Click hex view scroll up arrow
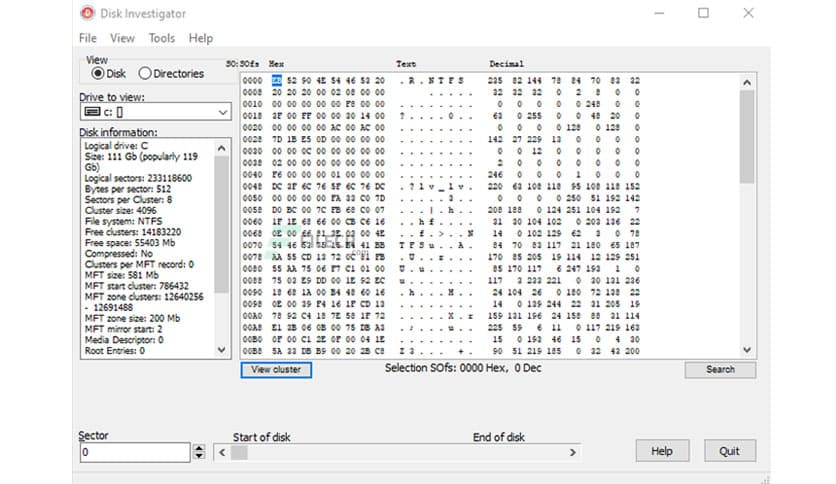 [x=747, y=83]
